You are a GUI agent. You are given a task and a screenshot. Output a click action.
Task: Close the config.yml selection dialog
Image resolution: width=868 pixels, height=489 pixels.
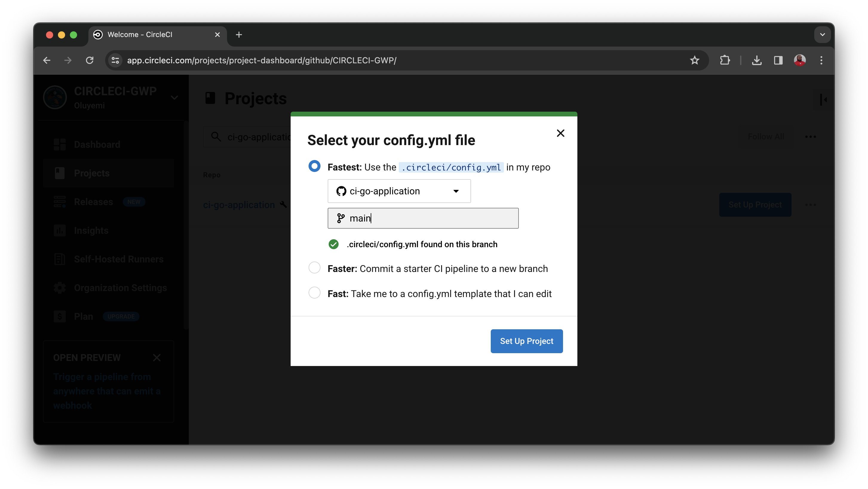point(560,133)
